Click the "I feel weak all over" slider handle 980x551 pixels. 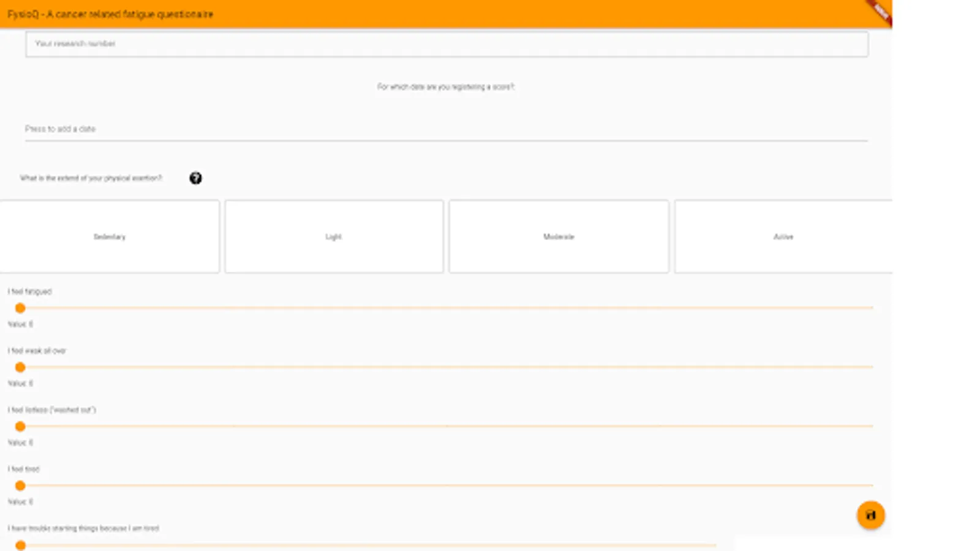20,367
